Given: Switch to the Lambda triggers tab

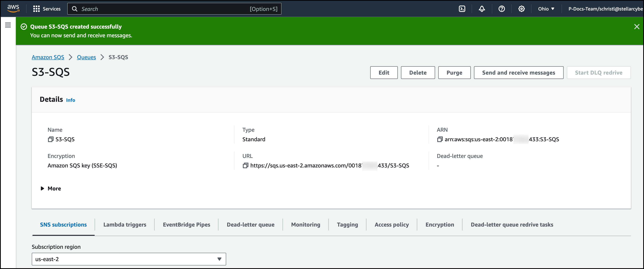Looking at the screenshot, I should tap(125, 225).
